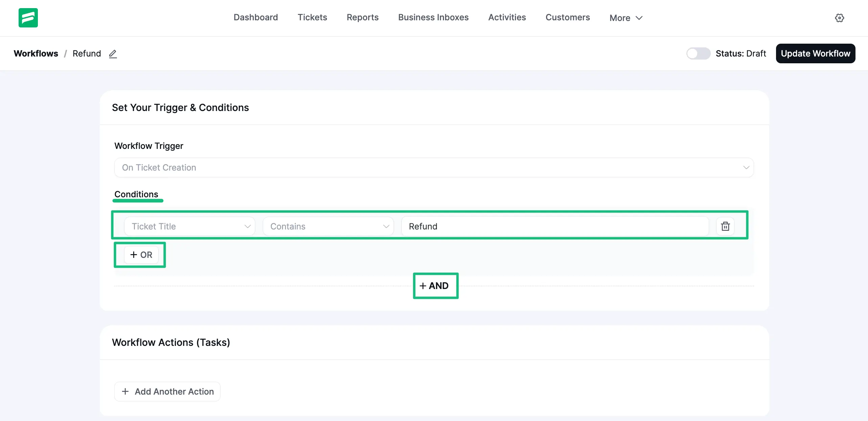Add an OR condition
This screenshot has width=868, height=421.
[x=140, y=254]
